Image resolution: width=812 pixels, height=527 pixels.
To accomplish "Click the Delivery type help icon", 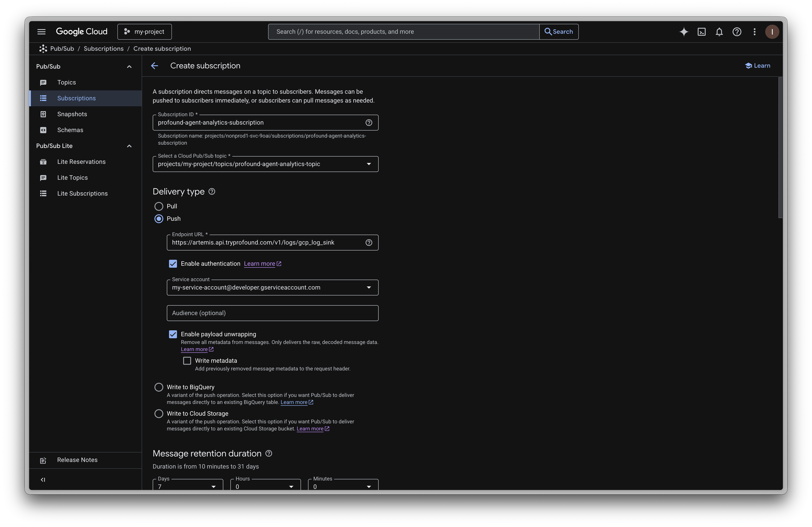I will (212, 192).
